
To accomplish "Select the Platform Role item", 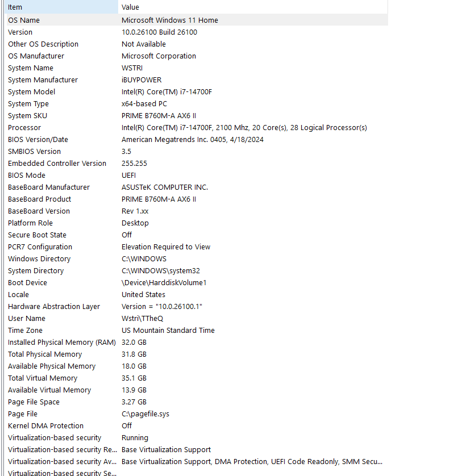I will [x=30, y=223].
